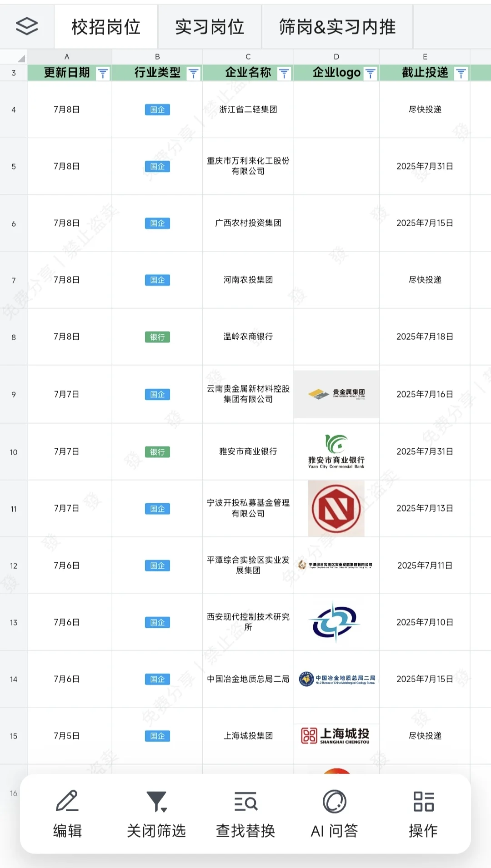Click the red 宁波开投 logo image
The width and height of the screenshot is (491, 868).
point(336,508)
